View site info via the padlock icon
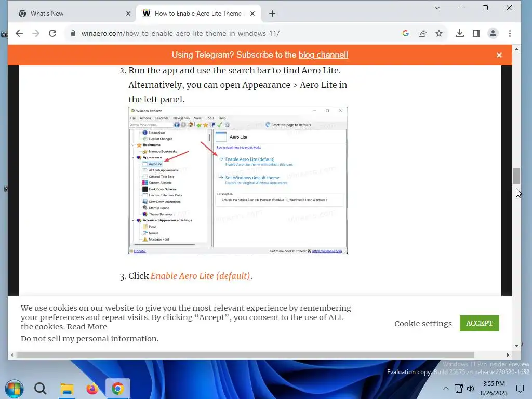 click(x=73, y=33)
